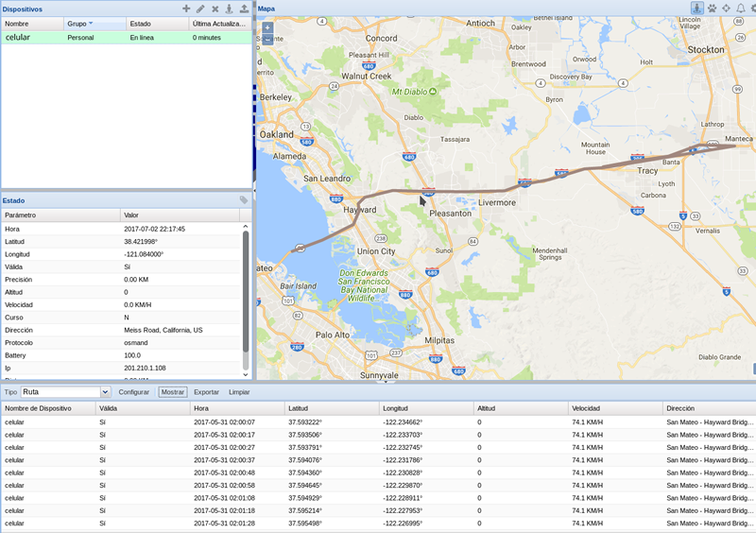Sort report by Válida column header
This screenshot has width=756, height=533.
point(143,408)
